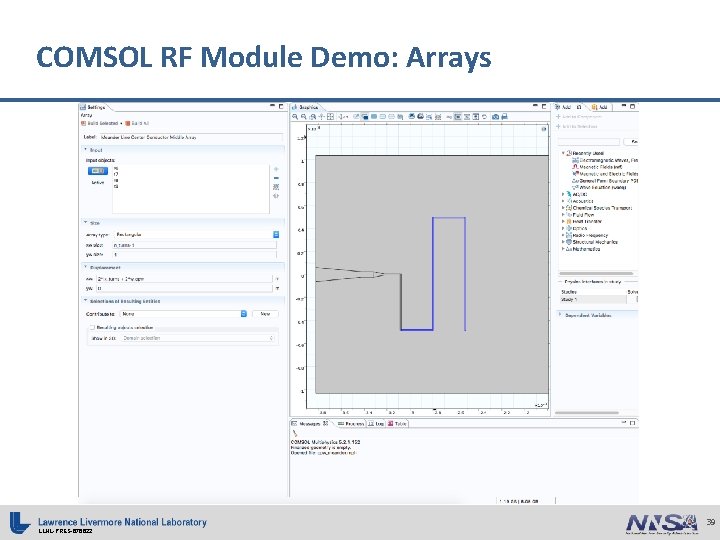Click the Reset/undo view arrow icon
The width and height of the screenshot is (720, 540).
[484, 117]
